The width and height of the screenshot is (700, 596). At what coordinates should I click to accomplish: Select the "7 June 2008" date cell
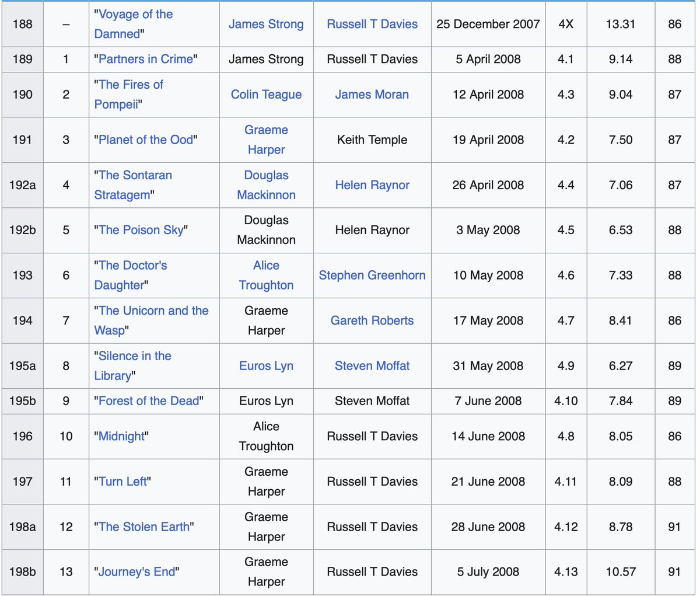[488, 401]
